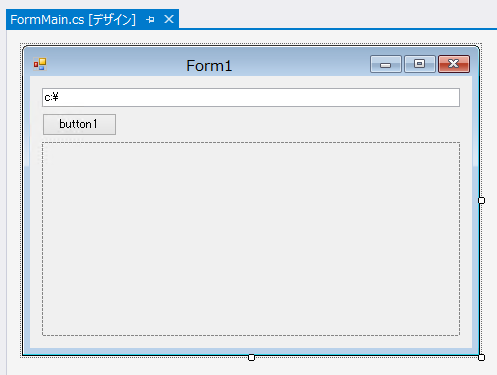The width and height of the screenshot is (497, 375).
Task: Click the form's bottom-right corner resize handle
Action: (x=481, y=357)
